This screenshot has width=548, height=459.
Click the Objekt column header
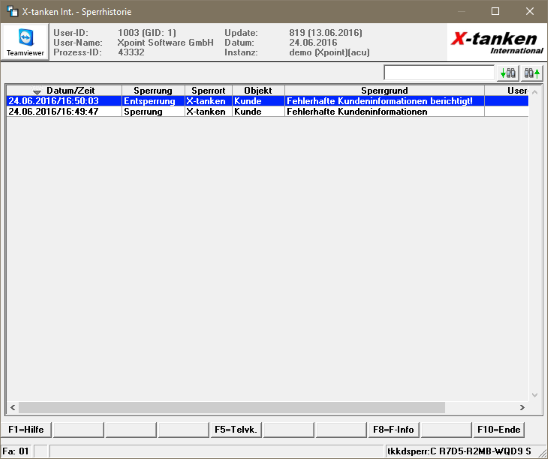click(258, 91)
